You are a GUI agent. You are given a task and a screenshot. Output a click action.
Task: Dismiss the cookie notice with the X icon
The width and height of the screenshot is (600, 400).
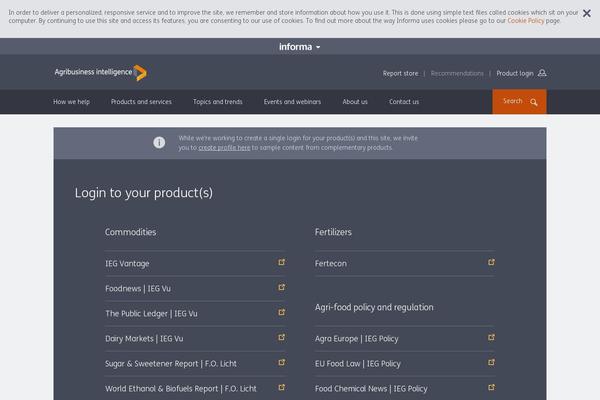(586, 13)
